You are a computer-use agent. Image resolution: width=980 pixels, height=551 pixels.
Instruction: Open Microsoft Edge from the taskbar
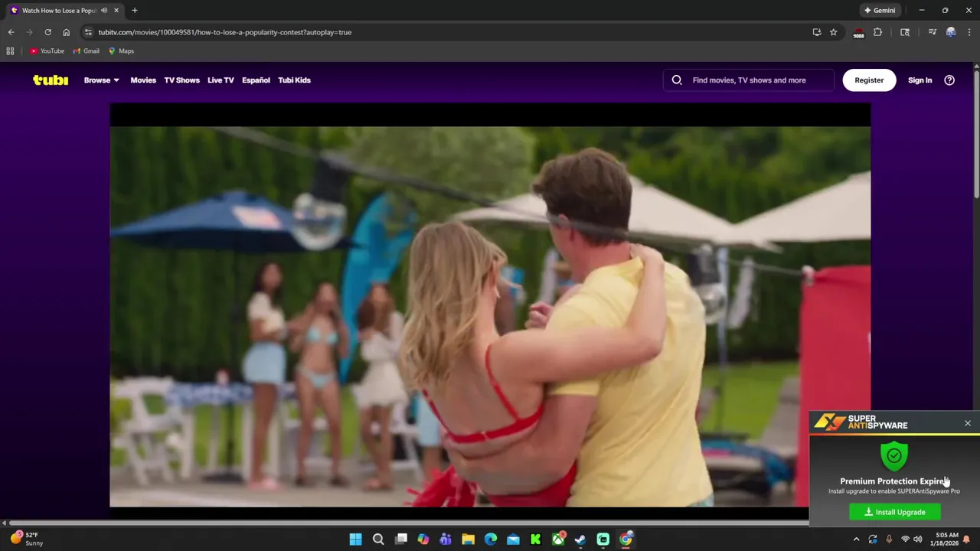coord(491,540)
